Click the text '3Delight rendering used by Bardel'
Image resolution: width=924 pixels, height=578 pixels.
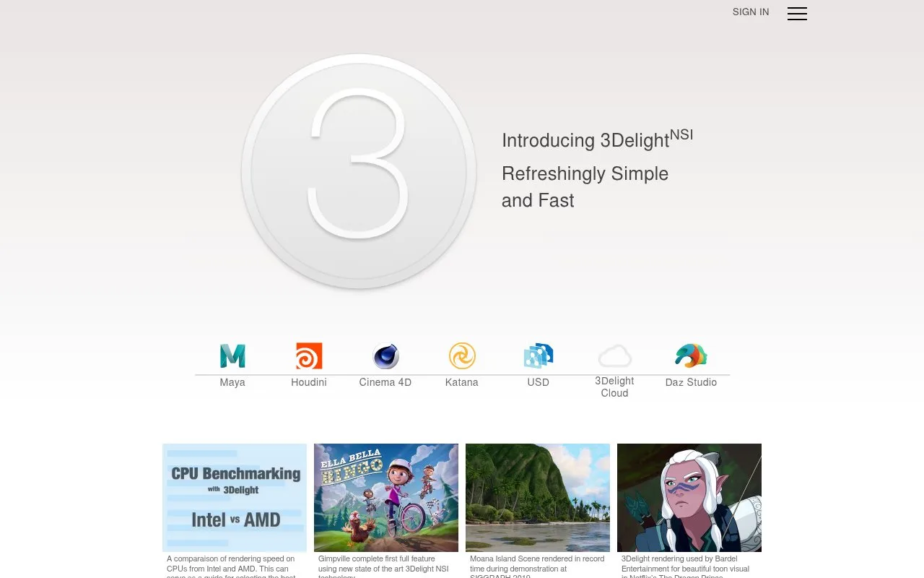[679, 558]
